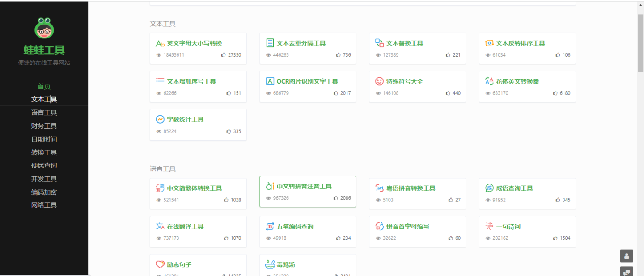Open 首页 in the sidebar menu
The height and width of the screenshot is (276, 644).
click(44, 86)
